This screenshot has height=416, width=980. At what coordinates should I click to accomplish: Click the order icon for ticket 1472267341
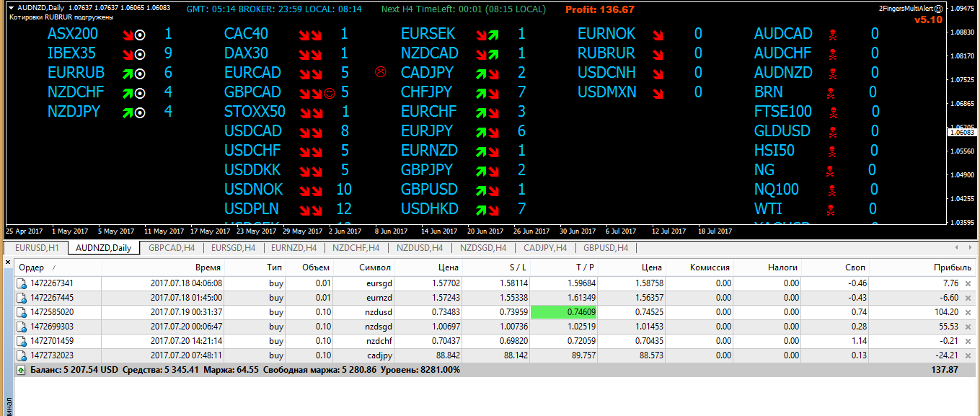click(22, 283)
